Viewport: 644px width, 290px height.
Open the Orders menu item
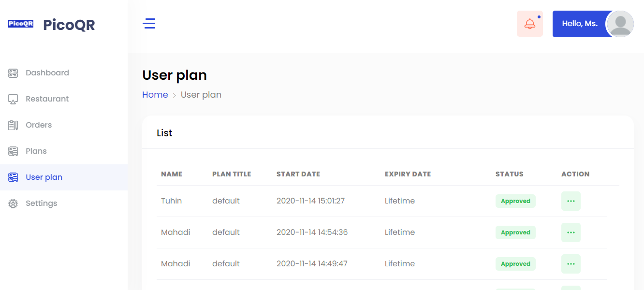(x=39, y=125)
